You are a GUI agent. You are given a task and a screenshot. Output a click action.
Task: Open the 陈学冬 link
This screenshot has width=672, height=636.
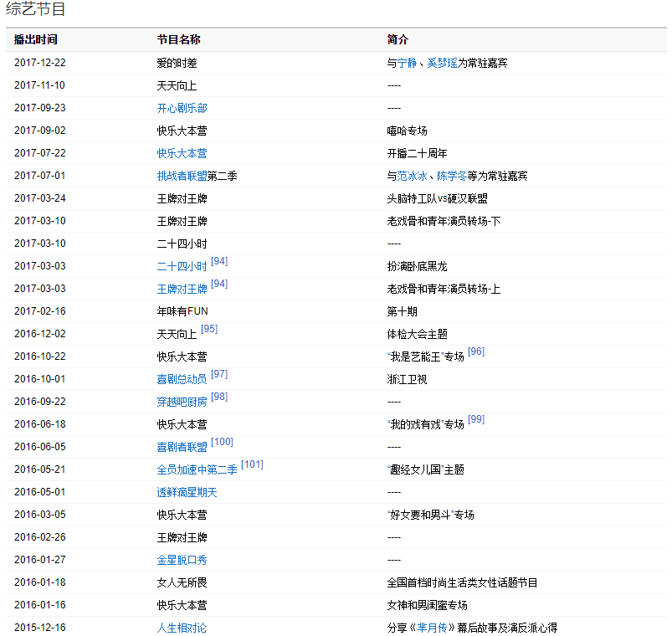pos(452,176)
